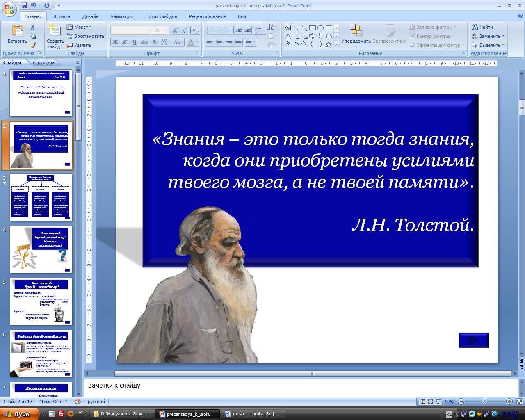Select the five-point star shape
Viewport: 525px width, 420px height.
click(329, 44)
